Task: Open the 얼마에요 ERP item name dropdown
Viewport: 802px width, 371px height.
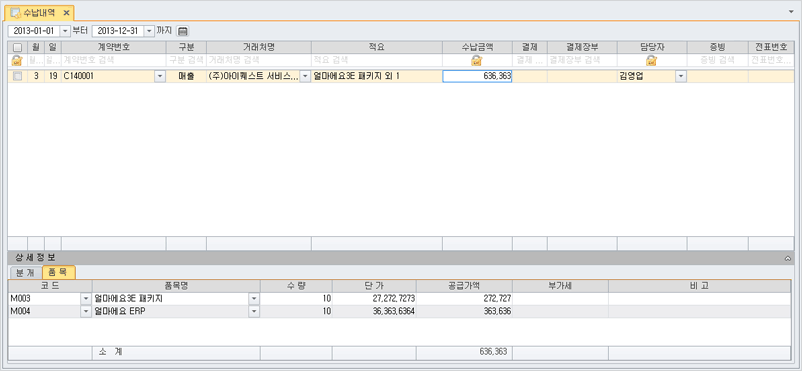Action: pyautogui.click(x=254, y=311)
